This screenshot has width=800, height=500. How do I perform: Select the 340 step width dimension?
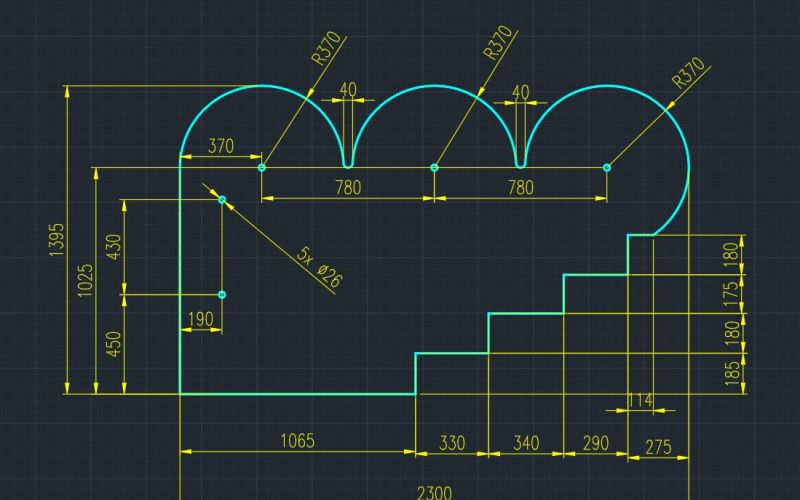(x=526, y=442)
